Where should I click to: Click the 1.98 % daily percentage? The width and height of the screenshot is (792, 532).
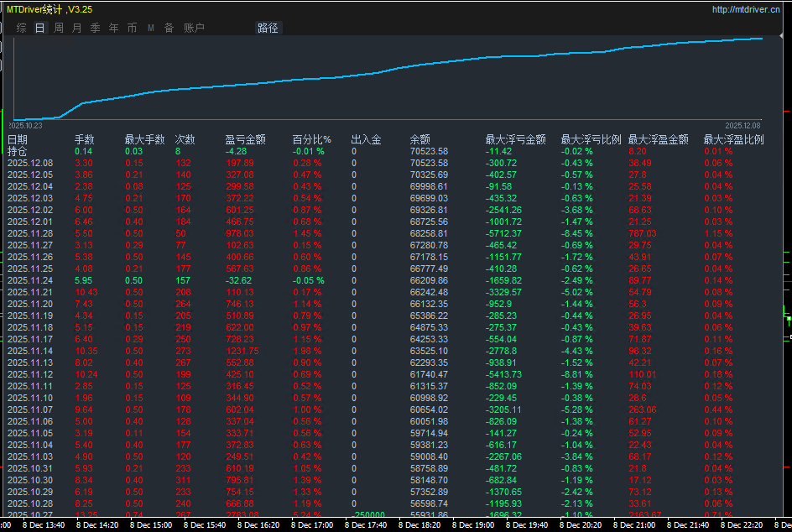307,351
